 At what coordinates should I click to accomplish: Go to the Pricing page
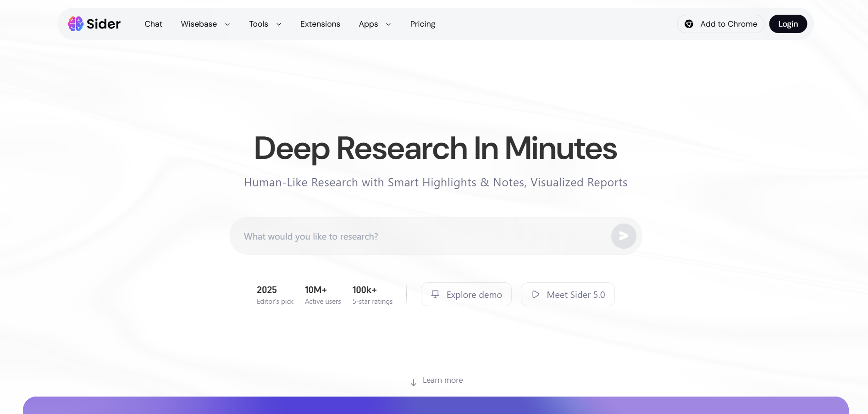[423, 24]
